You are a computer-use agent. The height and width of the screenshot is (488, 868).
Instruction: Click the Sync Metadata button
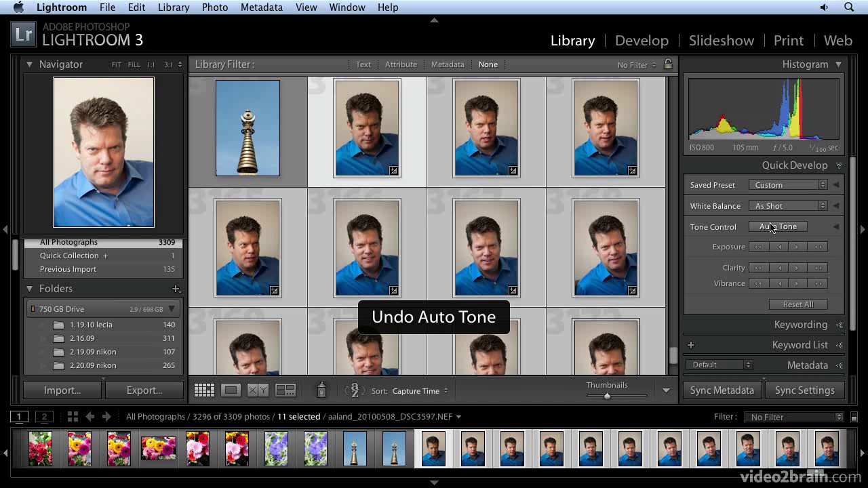coord(722,390)
